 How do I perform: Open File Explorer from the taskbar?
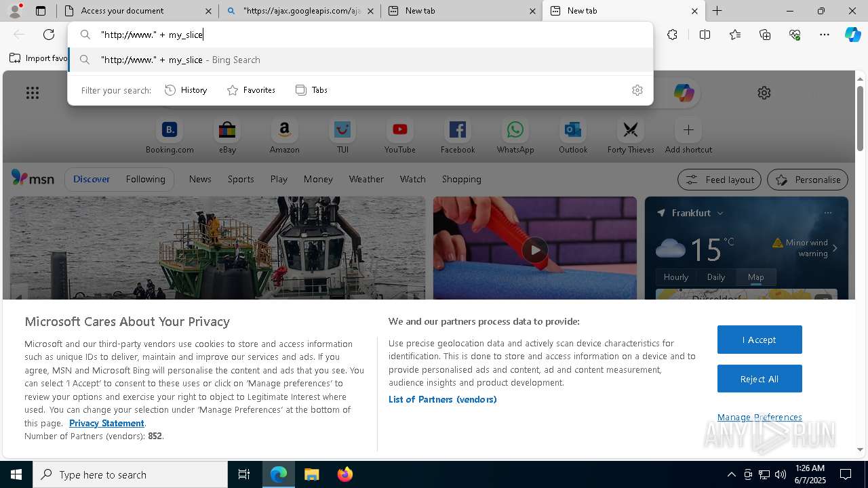click(311, 474)
